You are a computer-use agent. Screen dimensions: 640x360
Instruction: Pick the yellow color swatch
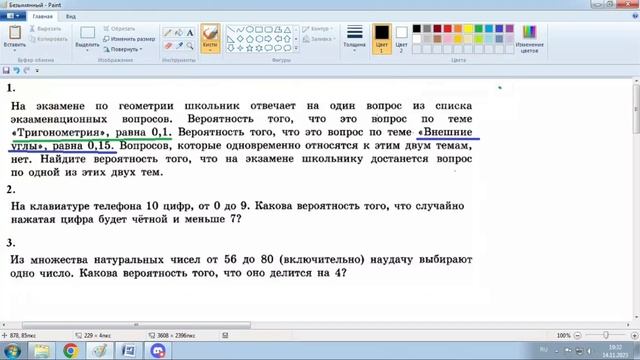[468, 29]
